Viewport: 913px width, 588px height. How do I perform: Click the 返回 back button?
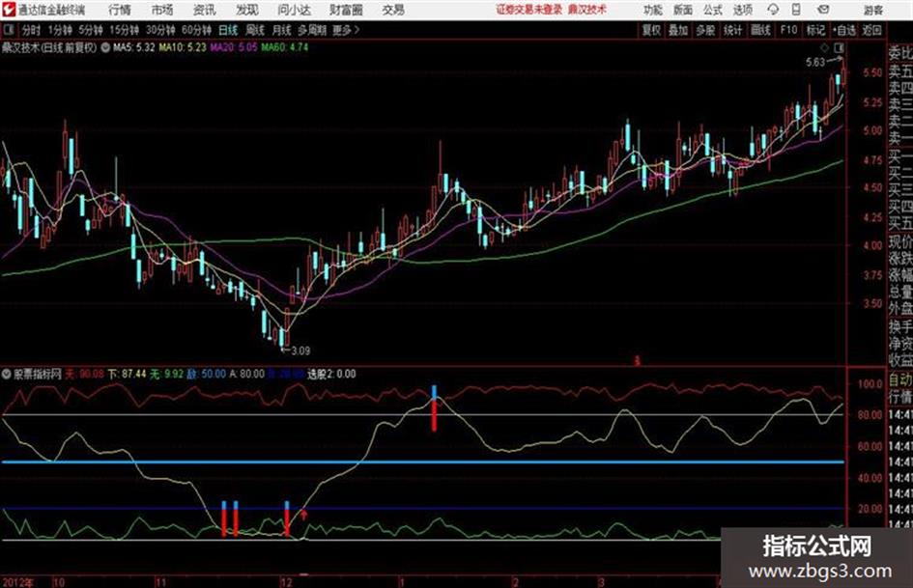872,30
